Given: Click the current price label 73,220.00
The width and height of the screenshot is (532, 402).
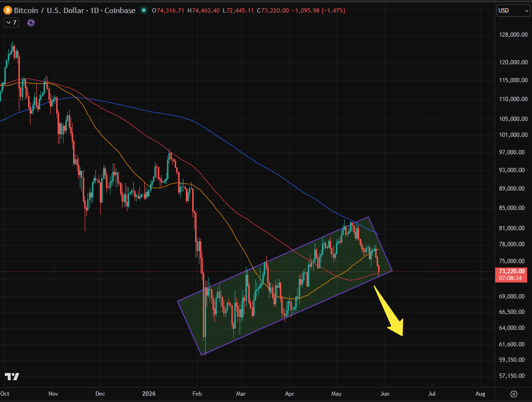Looking at the screenshot, I should pyautogui.click(x=512, y=271).
